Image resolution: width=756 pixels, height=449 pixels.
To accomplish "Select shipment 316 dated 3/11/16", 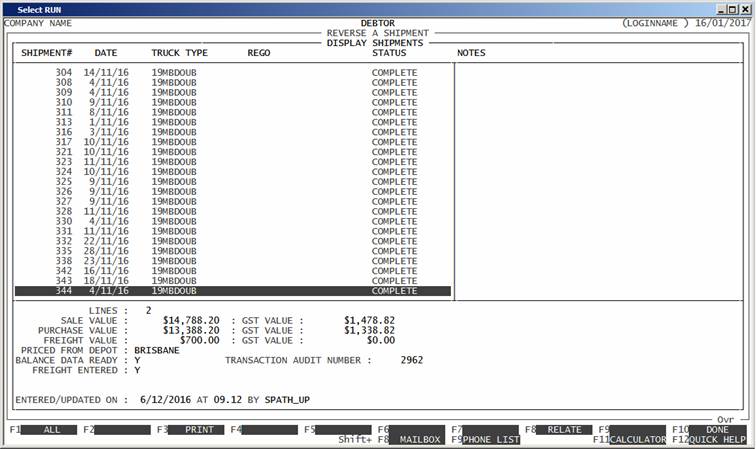I will (233, 132).
